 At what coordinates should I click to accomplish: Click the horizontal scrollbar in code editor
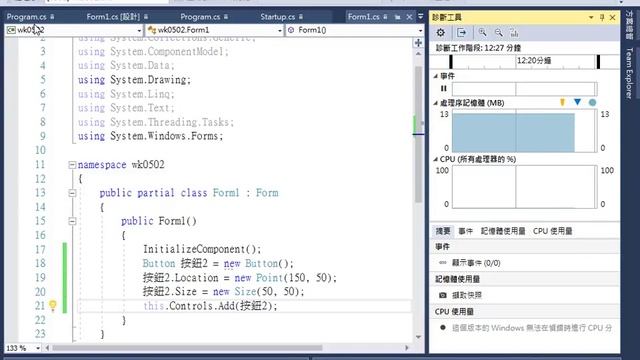[x=187, y=348]
